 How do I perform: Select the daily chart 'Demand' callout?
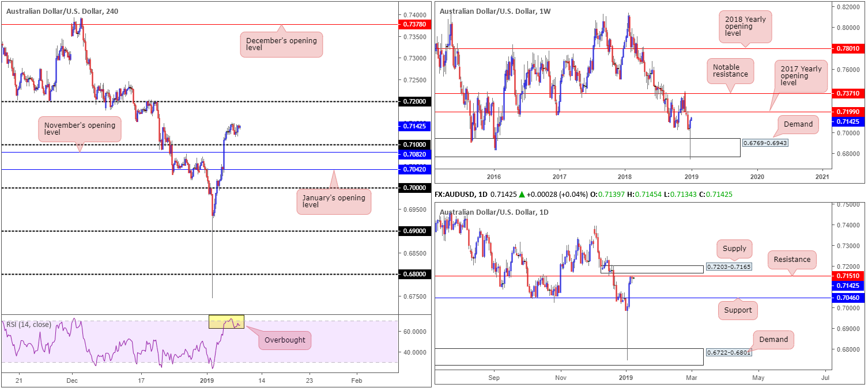click(773, 340)
